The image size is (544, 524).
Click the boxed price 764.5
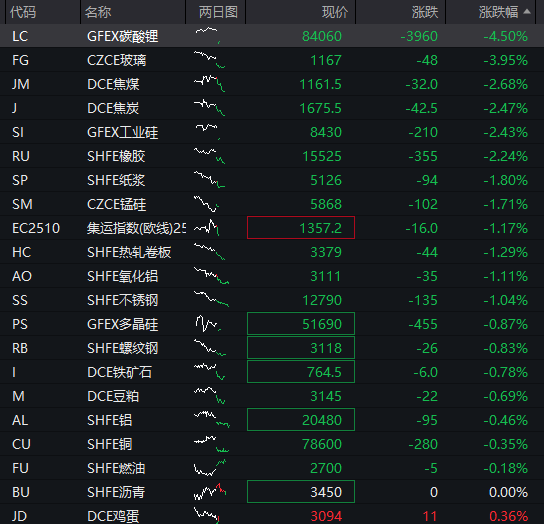tap(301, 372)
